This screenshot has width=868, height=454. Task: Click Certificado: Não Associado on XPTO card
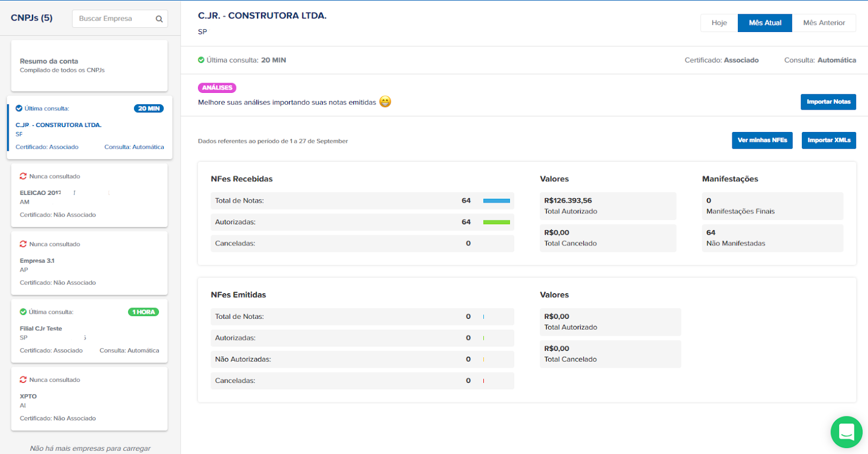tap(58, 418)
